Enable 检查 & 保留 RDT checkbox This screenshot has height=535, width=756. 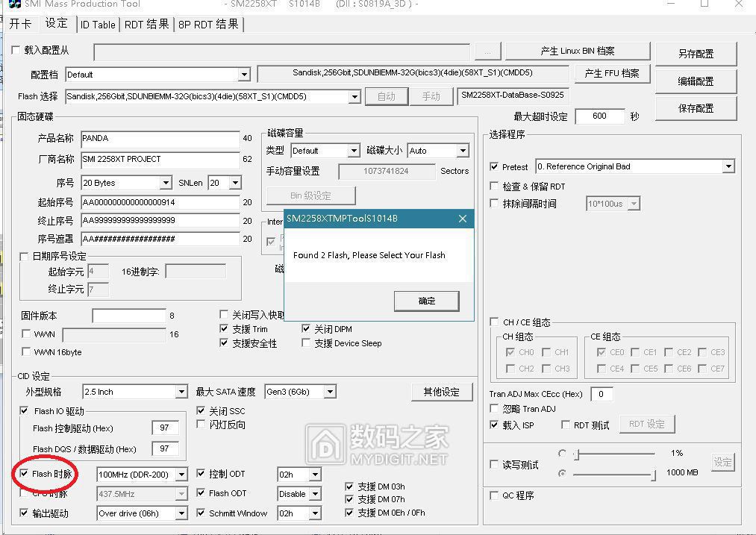pos(494,186)
